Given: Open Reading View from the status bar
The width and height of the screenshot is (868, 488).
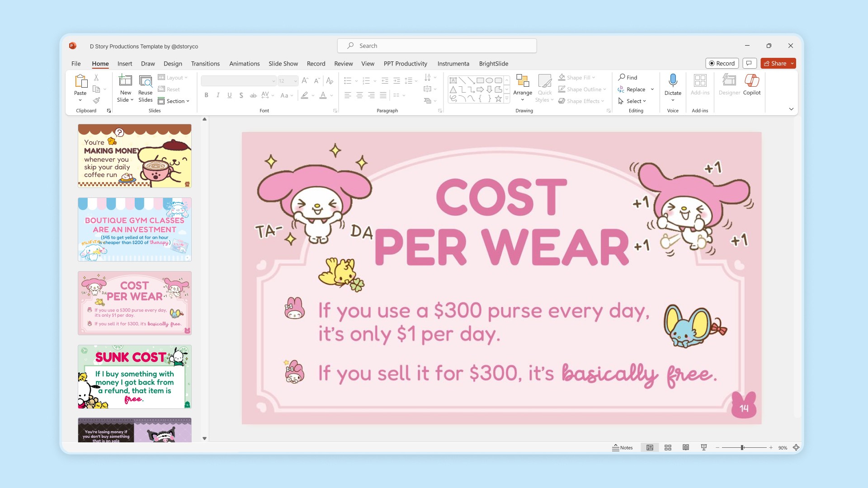Looking at the screenshot, I should [x=686, y=447].
